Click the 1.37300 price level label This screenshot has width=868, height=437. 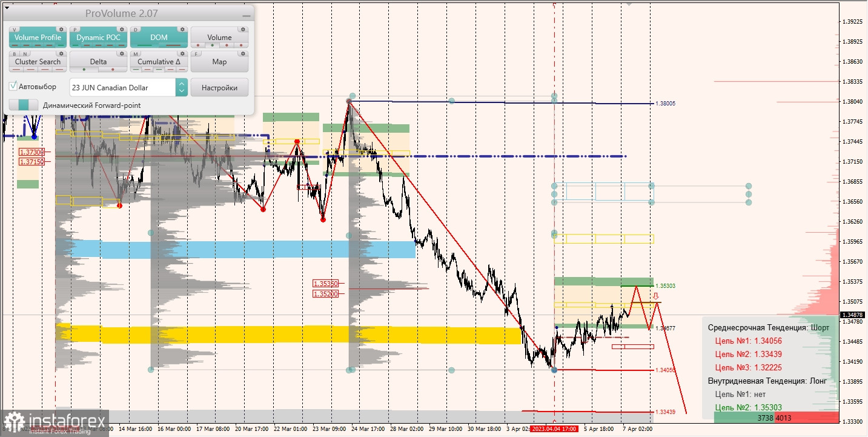[x=30, y=153]
